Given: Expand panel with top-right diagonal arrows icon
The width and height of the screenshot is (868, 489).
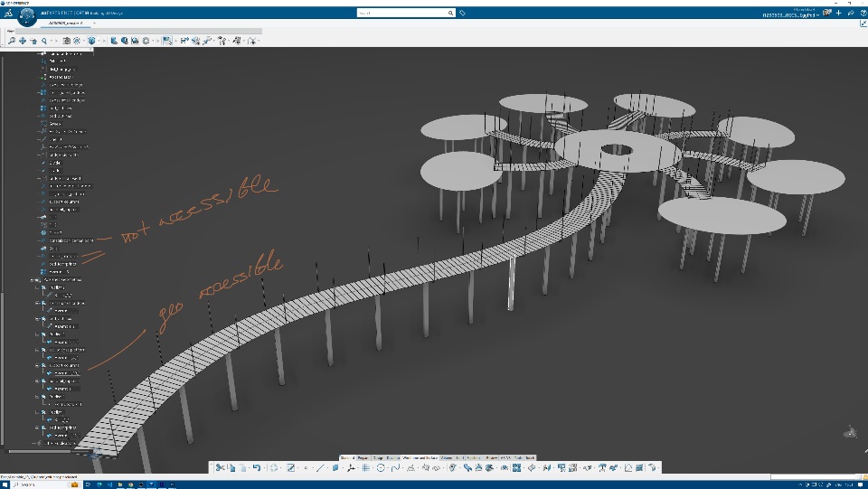Looking at the screenshot, I should coord(863,24).
